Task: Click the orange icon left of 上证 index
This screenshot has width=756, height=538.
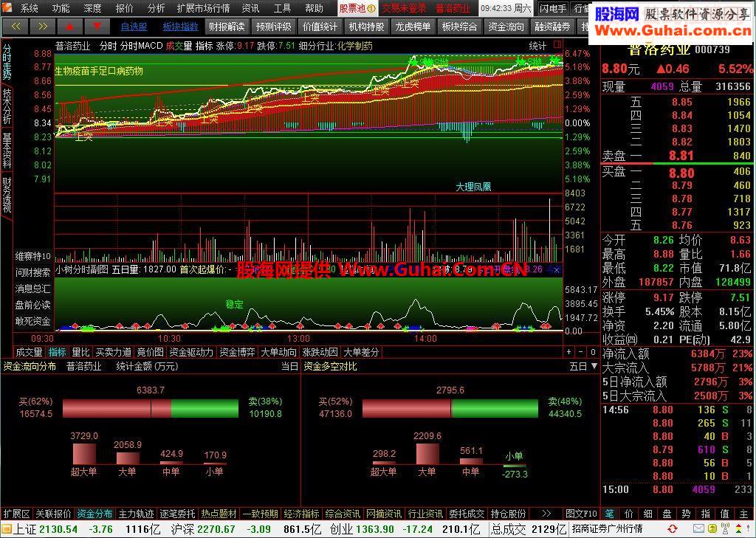Action: [x=6, y=529]
